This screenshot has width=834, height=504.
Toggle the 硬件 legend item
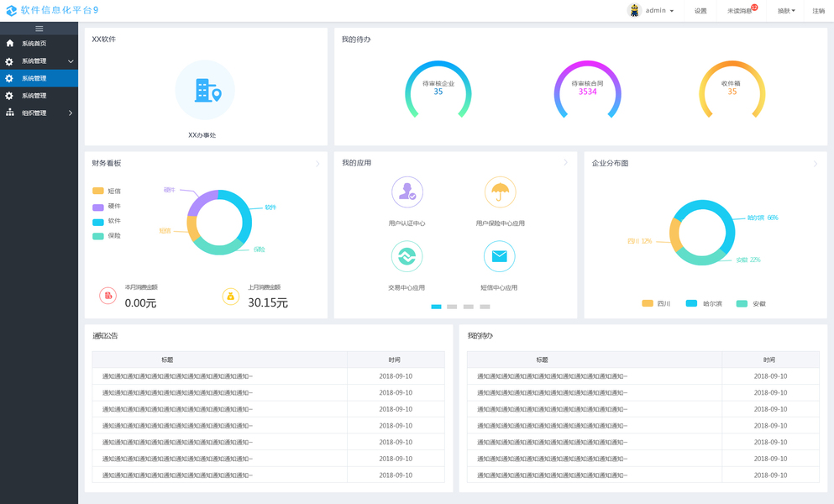(x=107, y=206)
